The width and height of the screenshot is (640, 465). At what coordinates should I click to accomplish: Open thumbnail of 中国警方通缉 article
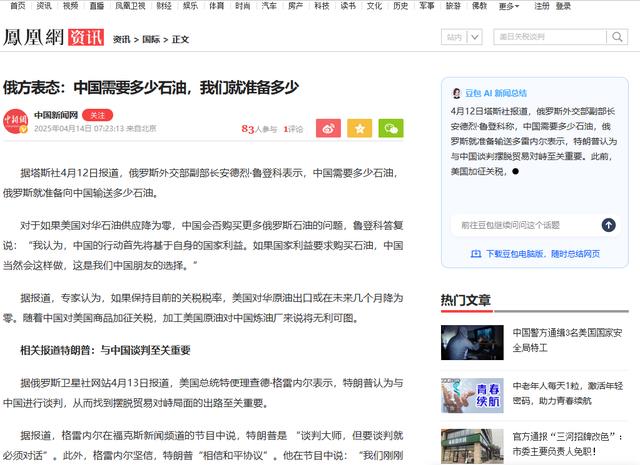[472, 343]
